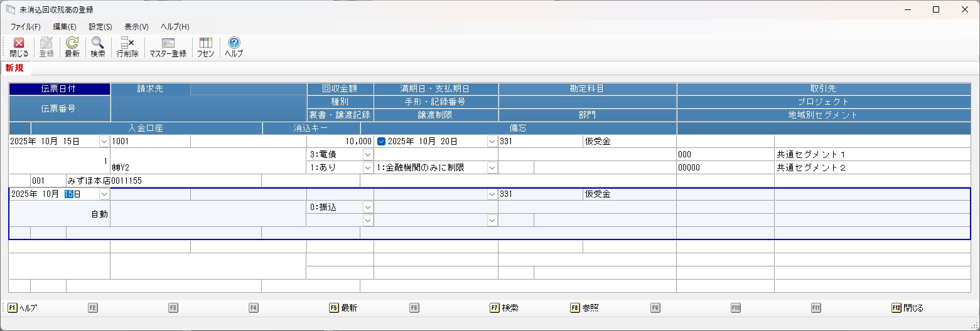Click the フセン (Sticky note) icon
Image resolution: width=980 pixels, height=331 pixels.
(x=205, y=47)
